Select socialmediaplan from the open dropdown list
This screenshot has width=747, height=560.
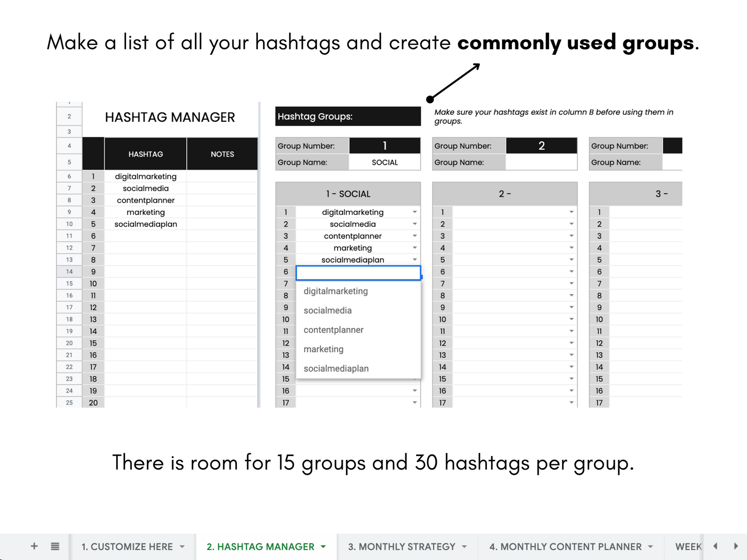336,368
